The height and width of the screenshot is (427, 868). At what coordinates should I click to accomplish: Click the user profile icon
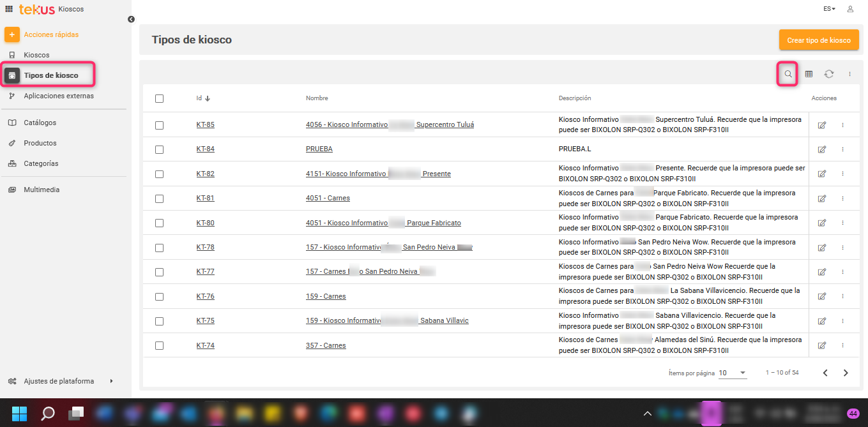pos(850,9)
